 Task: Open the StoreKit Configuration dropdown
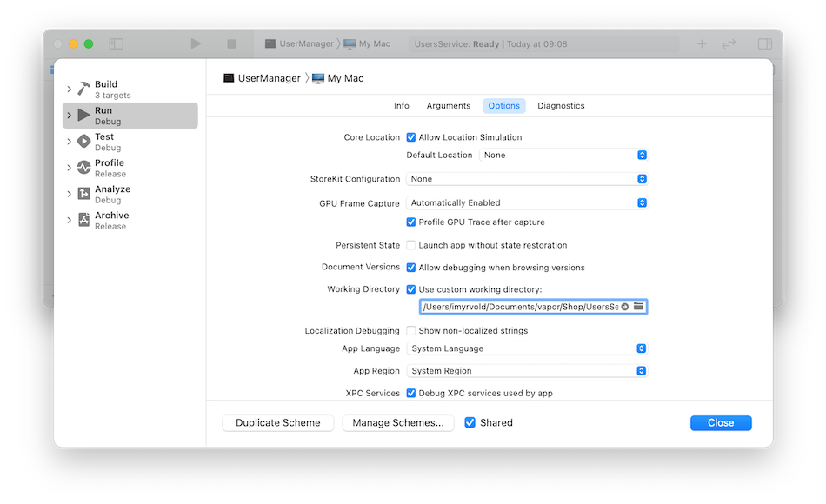coord(527,179)
